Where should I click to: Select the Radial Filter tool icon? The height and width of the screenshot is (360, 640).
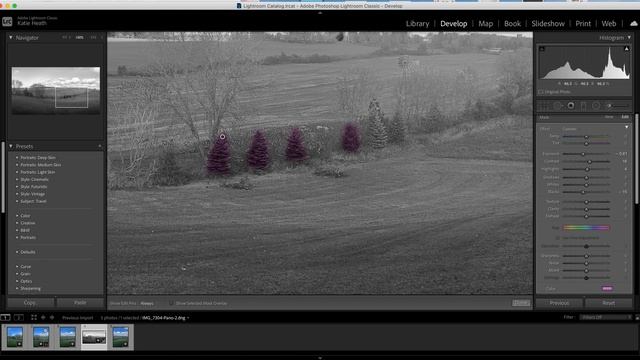tap(596, 106)
